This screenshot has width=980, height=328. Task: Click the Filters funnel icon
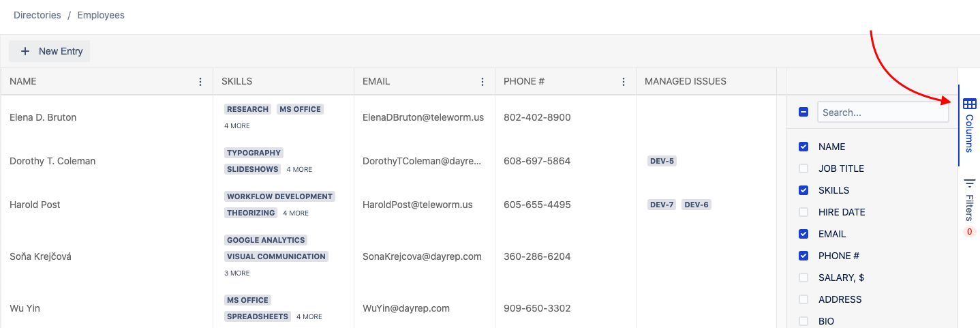point(969,183)
